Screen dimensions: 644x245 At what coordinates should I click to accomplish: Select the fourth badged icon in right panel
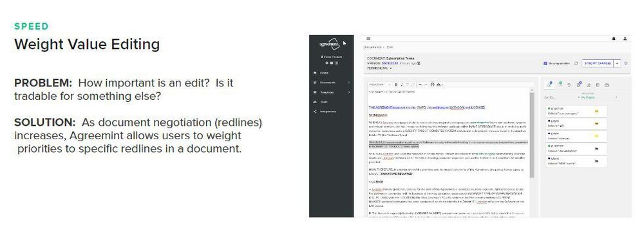578,84
